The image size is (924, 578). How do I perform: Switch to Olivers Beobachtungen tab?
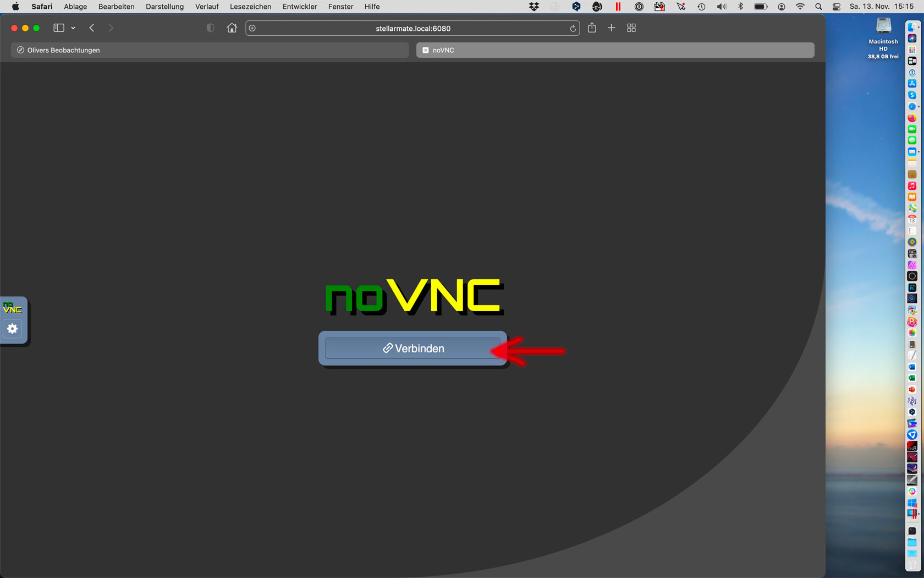210,50
